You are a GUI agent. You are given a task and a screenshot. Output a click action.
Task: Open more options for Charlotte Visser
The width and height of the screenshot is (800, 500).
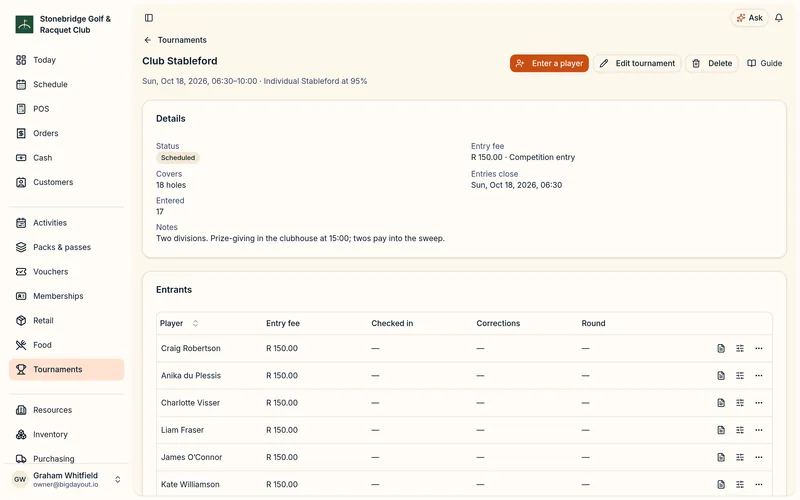[x=759, y=403]
